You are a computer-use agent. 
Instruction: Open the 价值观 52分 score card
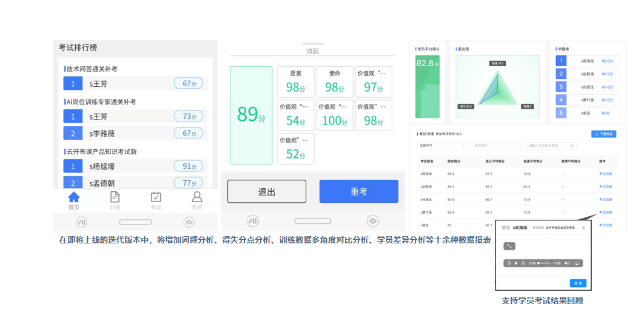pos(296,149)
